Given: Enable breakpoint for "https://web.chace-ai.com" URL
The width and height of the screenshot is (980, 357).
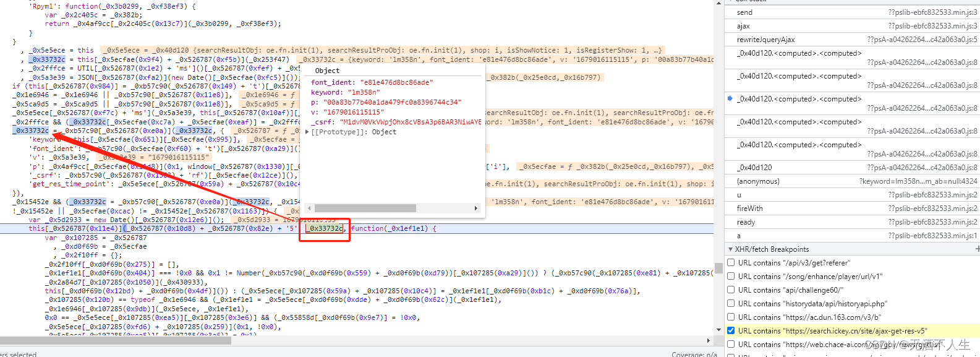Looking at the screenshot, I should click(731, 345).
